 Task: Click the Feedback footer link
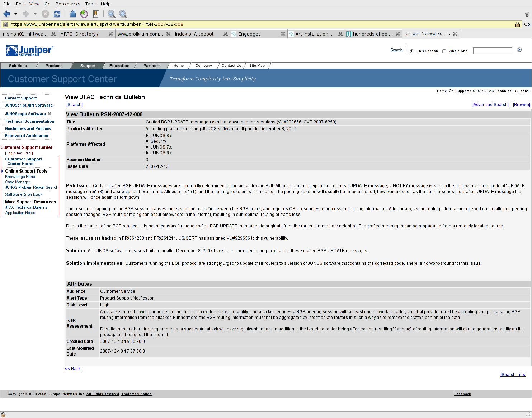click(462, 394)
